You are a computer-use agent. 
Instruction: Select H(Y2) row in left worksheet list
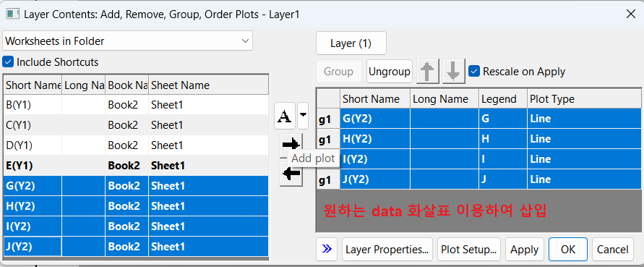click(136, 206)
